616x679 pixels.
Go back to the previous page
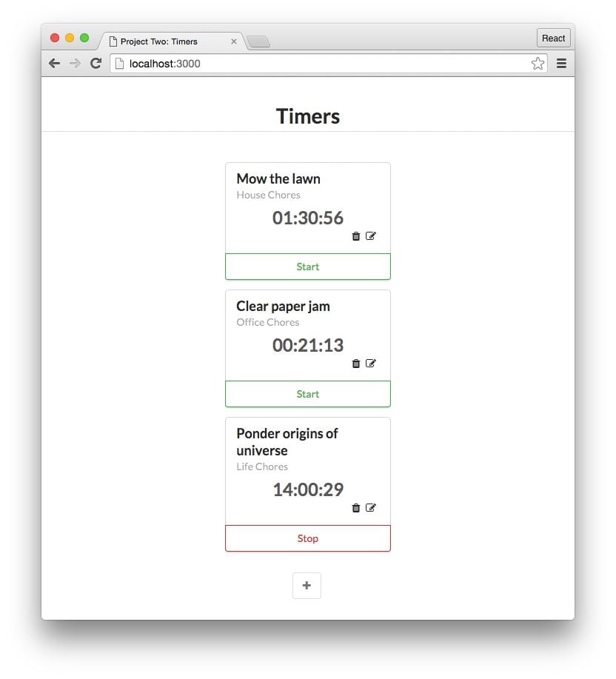[55, 63]
